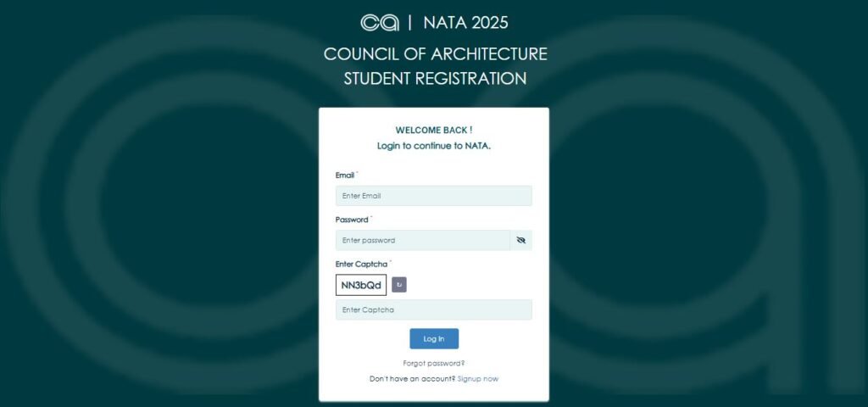The width and height of the screenshot is (868, 407).
Task: Click the Login to continue to NATA text
Action: point(433,146)
